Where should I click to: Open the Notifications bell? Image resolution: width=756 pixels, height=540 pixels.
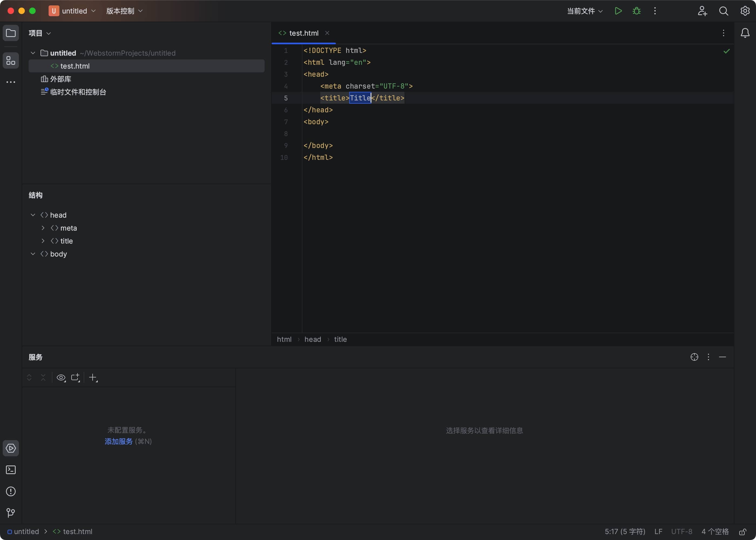click(745, 33)
